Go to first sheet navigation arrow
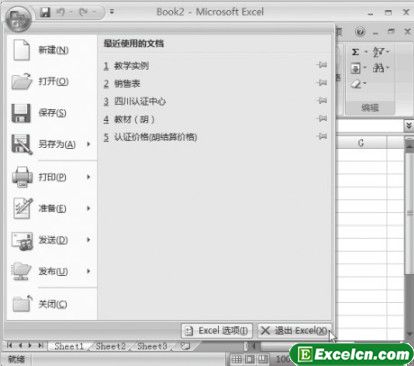 point(10,346)
